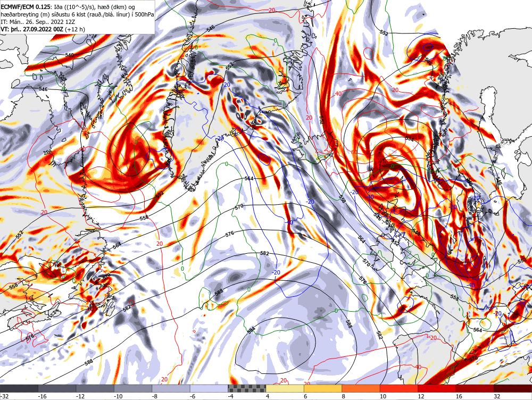Click the "-16" legend value
Screen dimensions: 532x400
click(x=42, y=396)
